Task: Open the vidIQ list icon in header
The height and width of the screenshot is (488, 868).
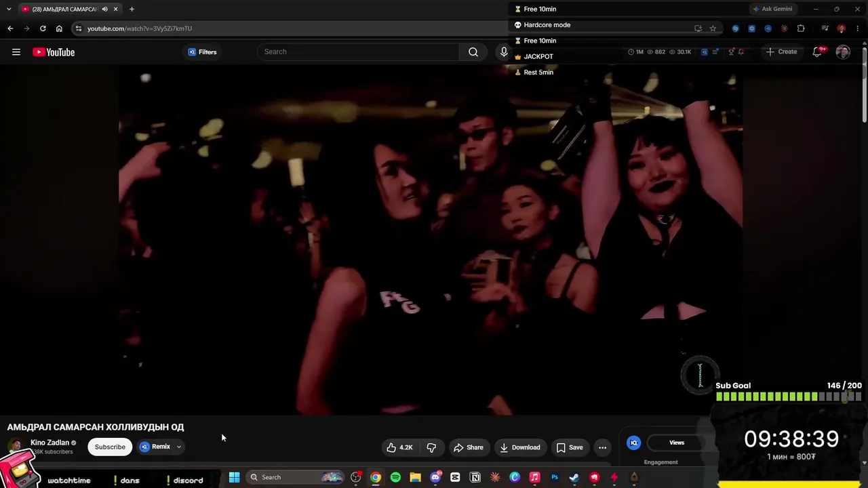Action: [715, 52]
